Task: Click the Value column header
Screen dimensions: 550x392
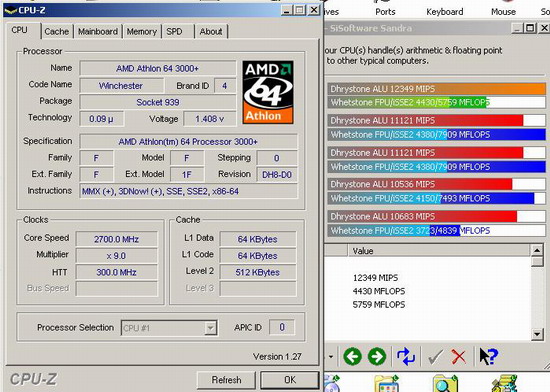Action: click(x=438, y=251)
